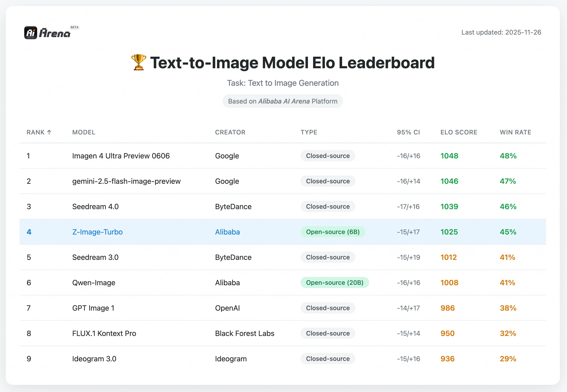Click the Alibaba creator link in the highlighted row
The width and height of the screenshot is (567, 392).
click(x=227, y=232)
